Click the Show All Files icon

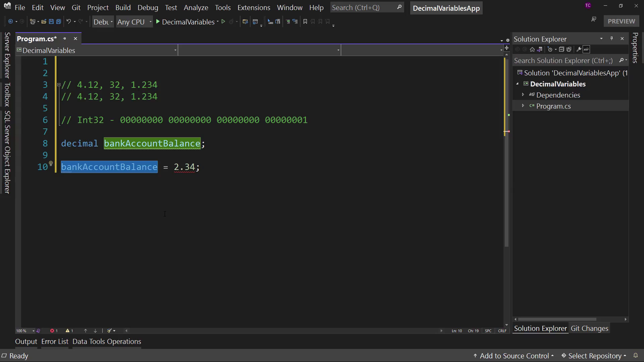click(x=569, y=50)
